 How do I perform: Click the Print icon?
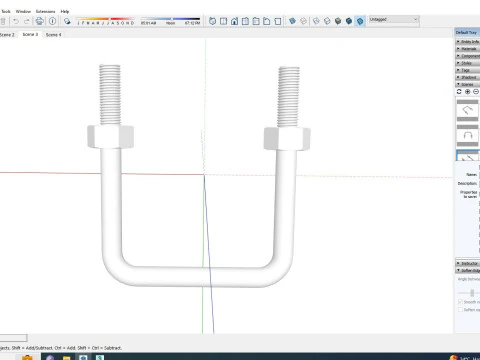point(40,21)
